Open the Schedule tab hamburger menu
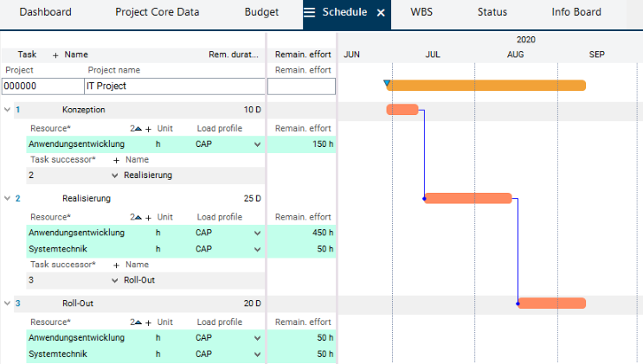The image size is (643, 364). (310, 13)
